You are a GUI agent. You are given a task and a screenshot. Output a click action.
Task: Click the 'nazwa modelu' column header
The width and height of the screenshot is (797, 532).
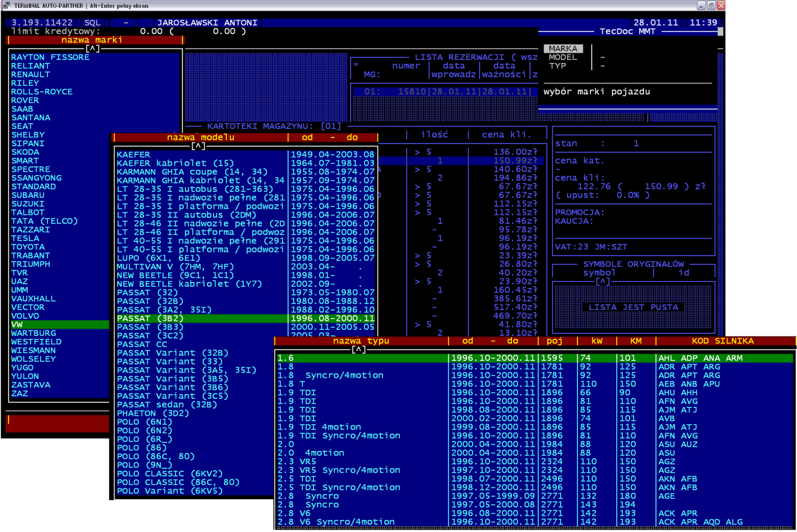point(200,138)
